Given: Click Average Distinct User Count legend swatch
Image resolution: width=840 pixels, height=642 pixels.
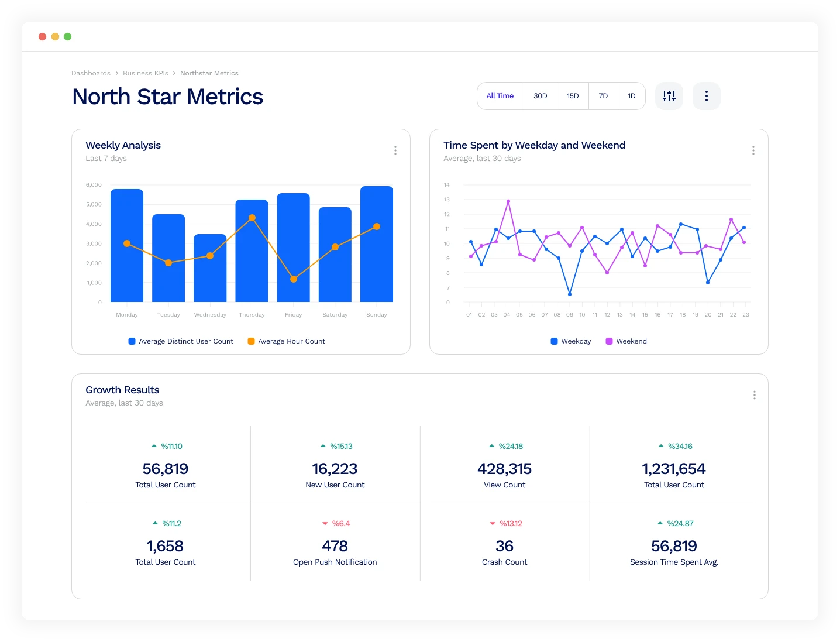Looking at the screenshot, I should point(132,341).
